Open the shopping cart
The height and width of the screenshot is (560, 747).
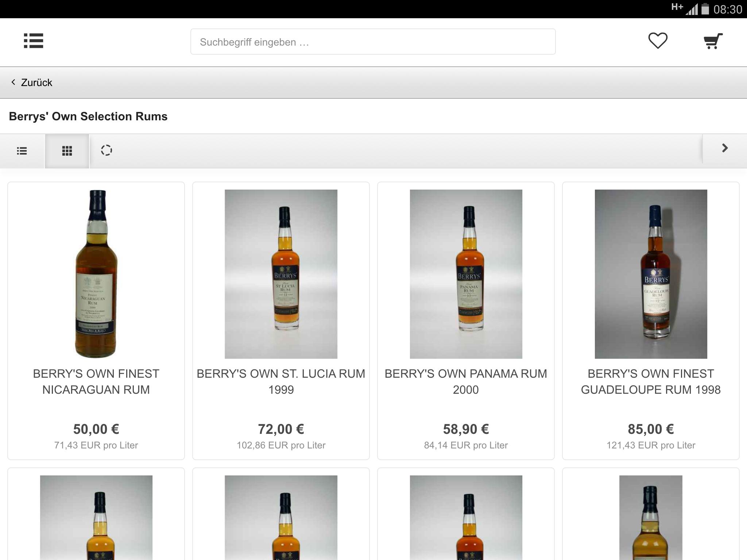pyautogui.click(x=712, y=41)
